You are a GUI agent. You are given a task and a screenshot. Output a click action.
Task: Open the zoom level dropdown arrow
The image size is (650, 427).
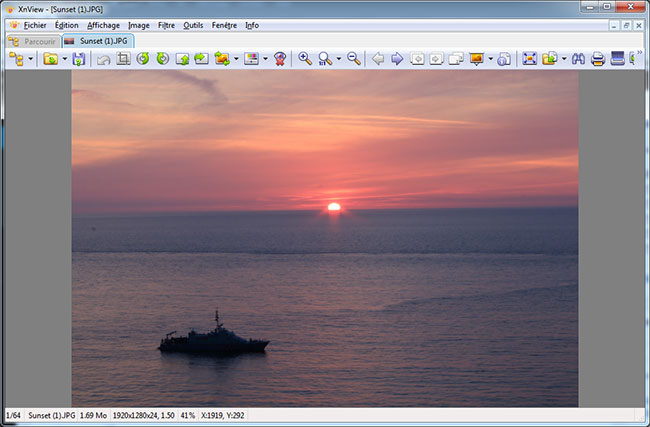(339, 60)
